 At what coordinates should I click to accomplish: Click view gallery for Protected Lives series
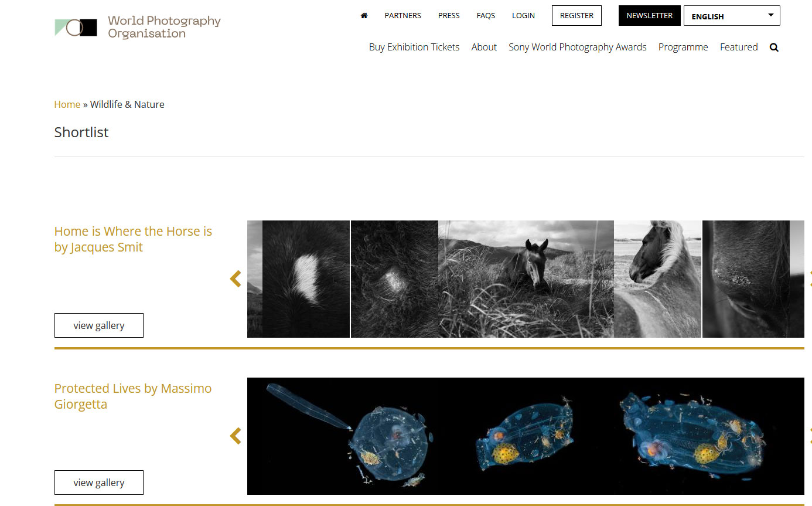[99, 483]
